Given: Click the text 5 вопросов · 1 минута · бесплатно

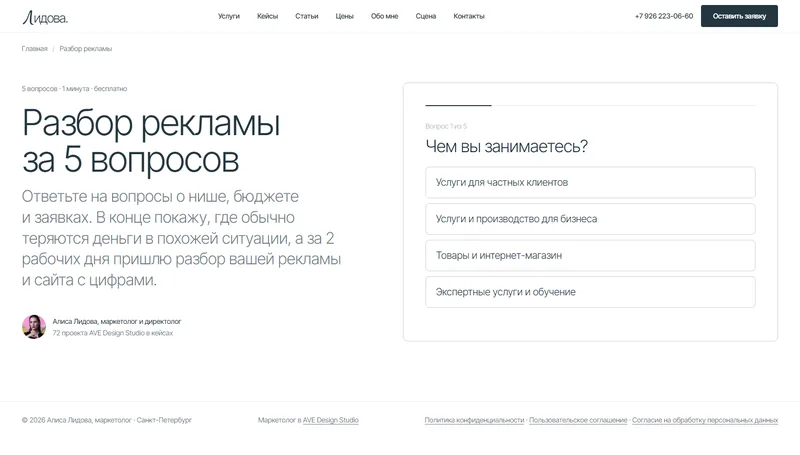Looking at the screenshot, I should tap(74, 89).
